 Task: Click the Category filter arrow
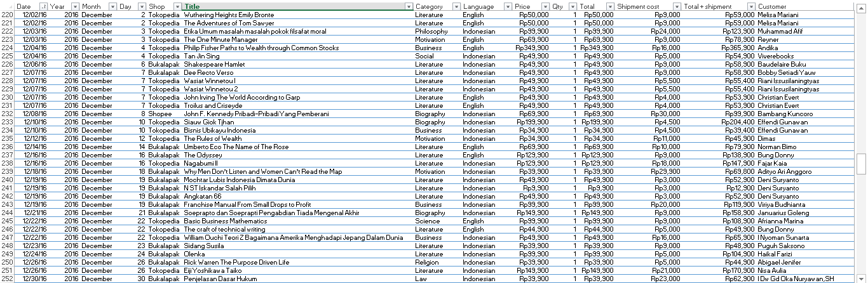[456, 6]
